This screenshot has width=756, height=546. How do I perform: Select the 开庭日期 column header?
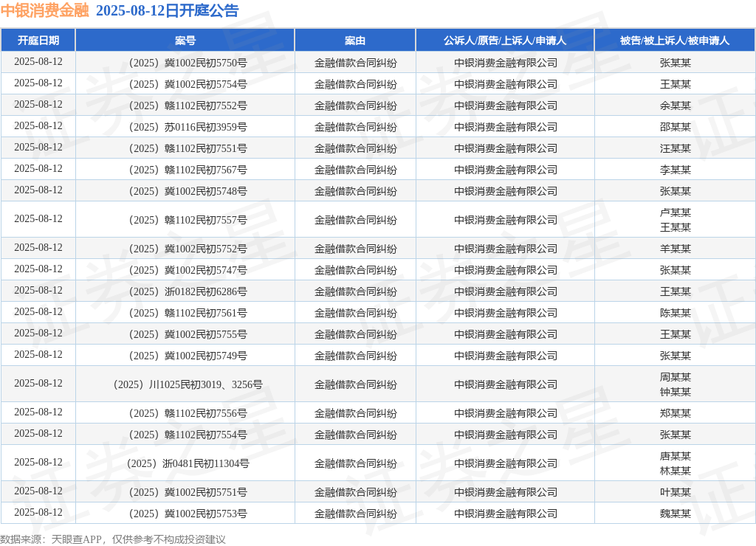[38, 41]
